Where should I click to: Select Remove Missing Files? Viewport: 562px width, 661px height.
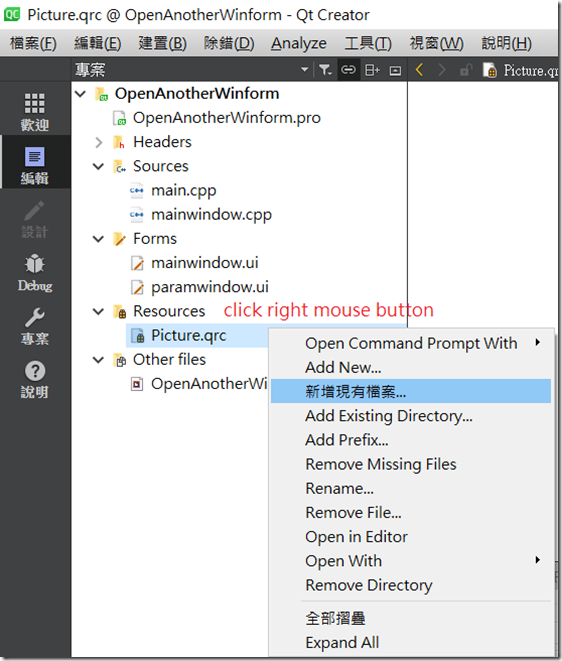[411, 464]
